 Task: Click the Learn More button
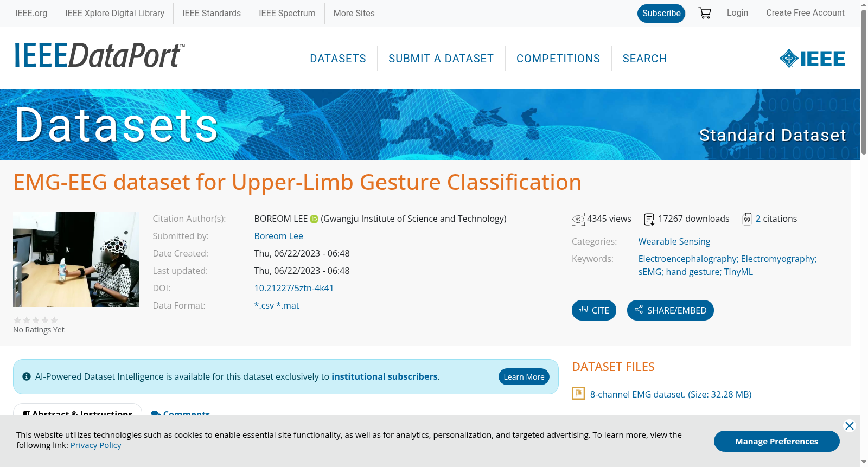[524, 377]
